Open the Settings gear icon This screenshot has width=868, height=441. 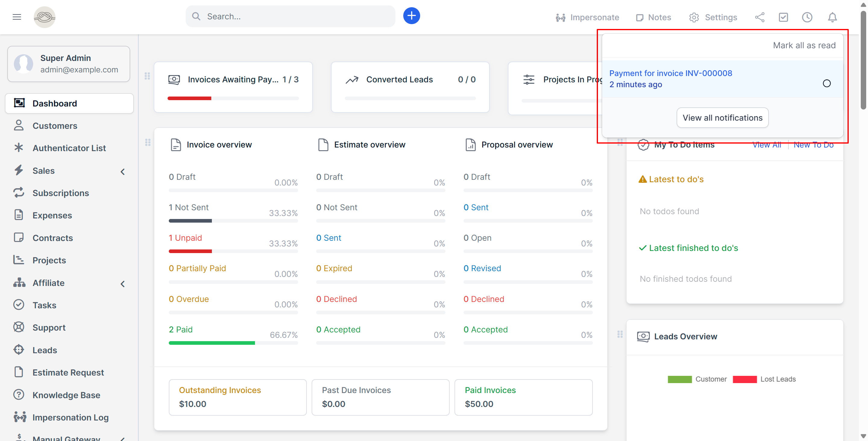(x=694, y=17)
